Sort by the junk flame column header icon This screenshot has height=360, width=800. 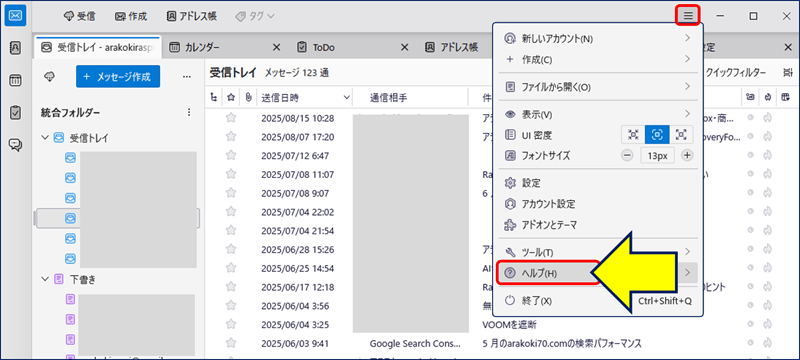coord(767,97)
